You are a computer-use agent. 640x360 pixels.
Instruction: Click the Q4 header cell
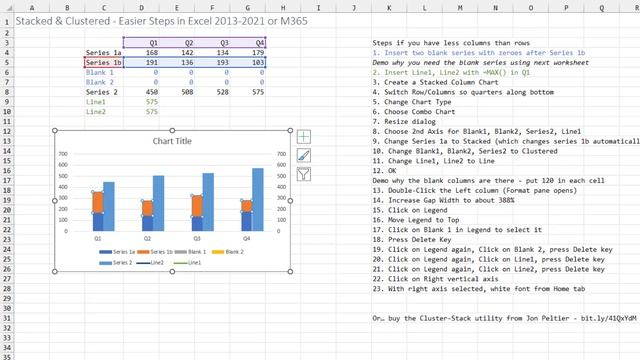click(x=248, y=43)
